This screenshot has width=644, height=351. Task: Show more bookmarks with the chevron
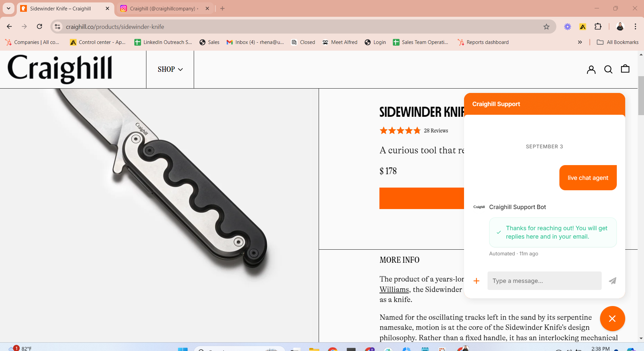(580, 42)
